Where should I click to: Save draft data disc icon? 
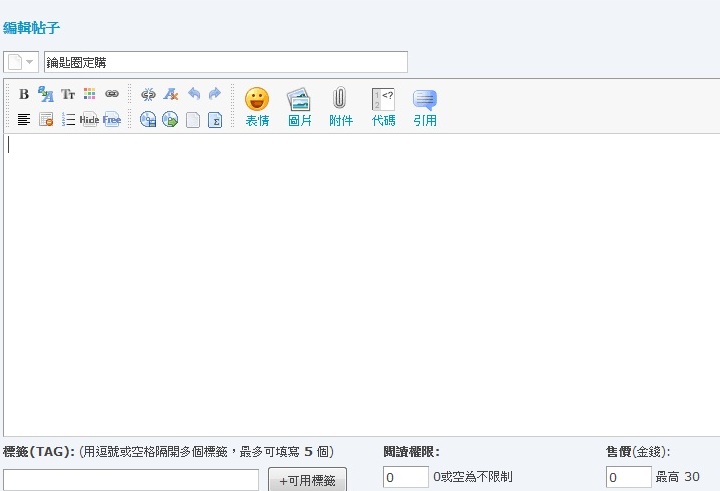click(148, 119)
